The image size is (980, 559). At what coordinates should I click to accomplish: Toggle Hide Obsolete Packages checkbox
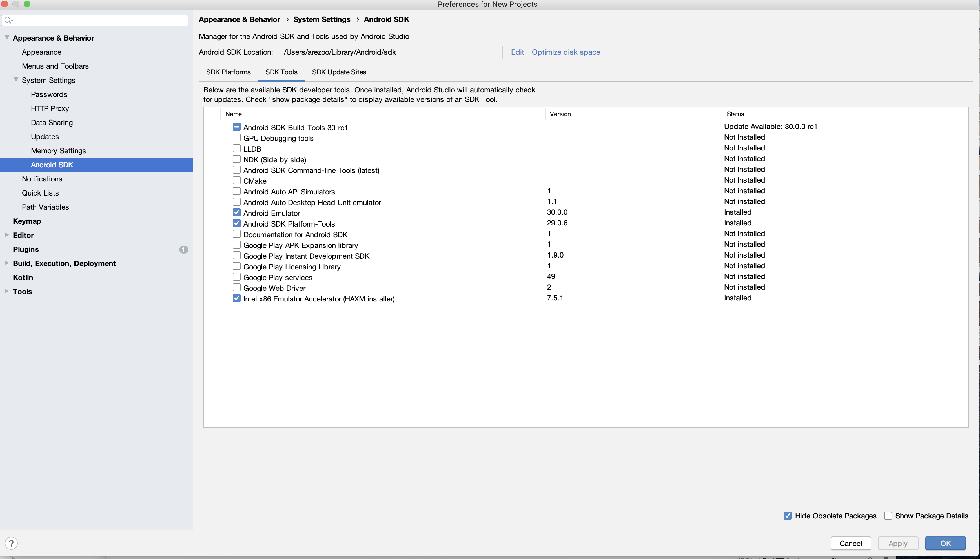(x=789, y=516)
